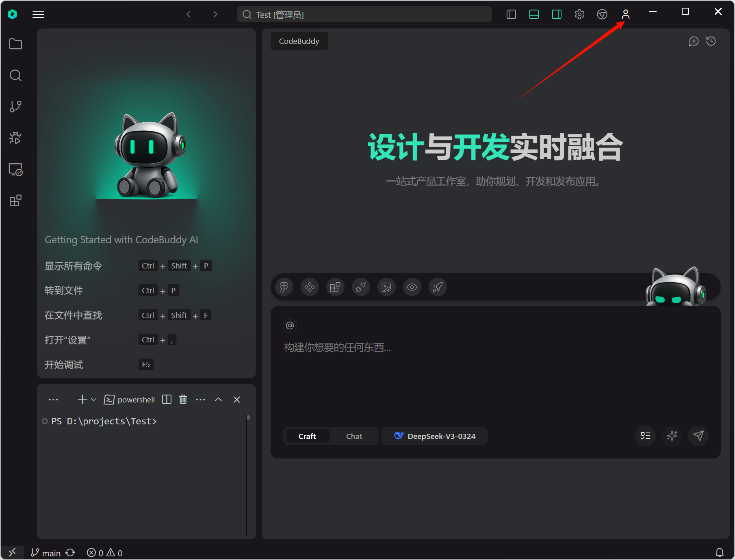The image size is (735, 560).
Task: Switch to the Chat mode tab
Action: click(354, 436)
